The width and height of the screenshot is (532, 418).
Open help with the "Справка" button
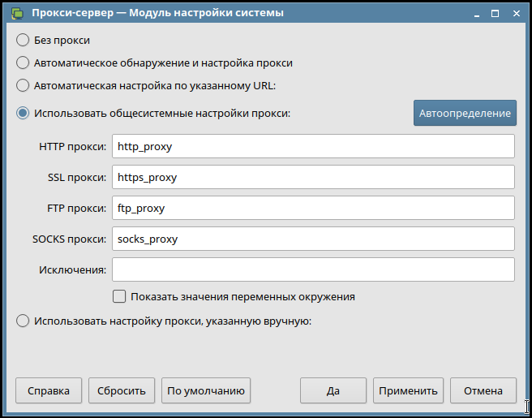49,390
